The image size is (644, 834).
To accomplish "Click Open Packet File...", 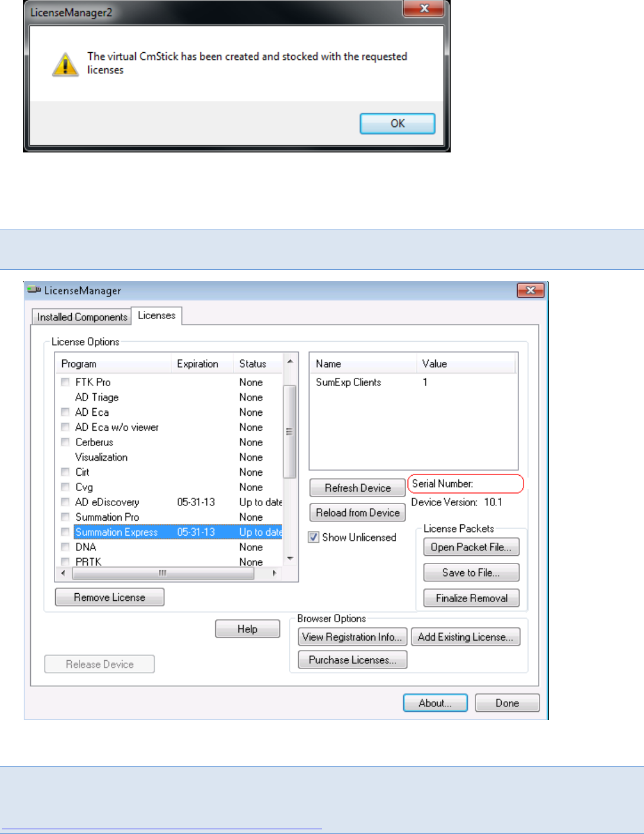I will pyautogui.click(x=471, y=547).
